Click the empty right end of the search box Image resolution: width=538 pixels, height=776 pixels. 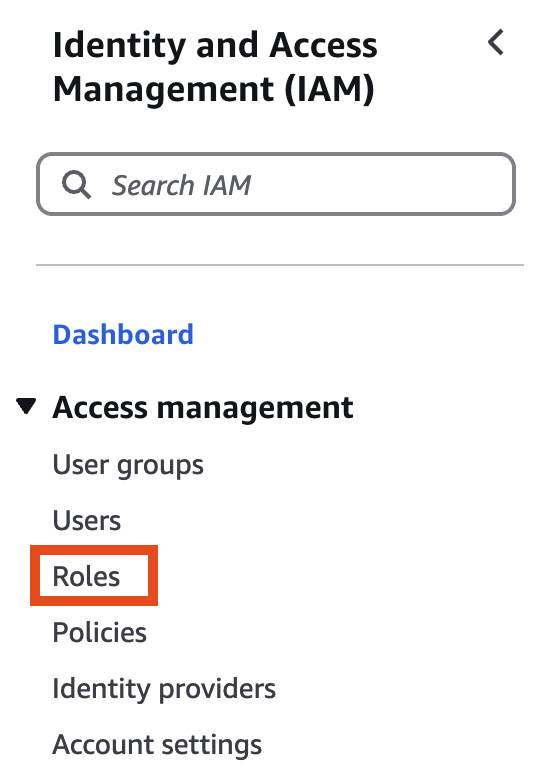[445, 184]
